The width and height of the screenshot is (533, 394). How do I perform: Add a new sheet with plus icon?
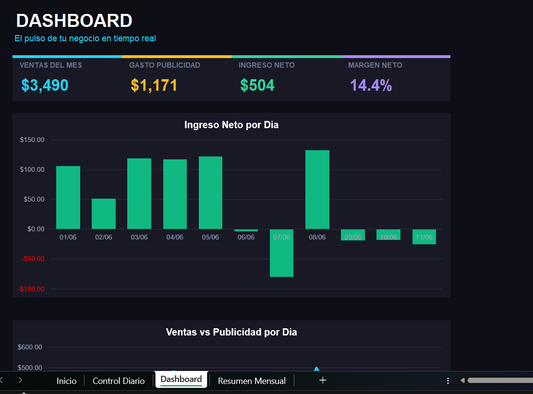pos(323,380)
